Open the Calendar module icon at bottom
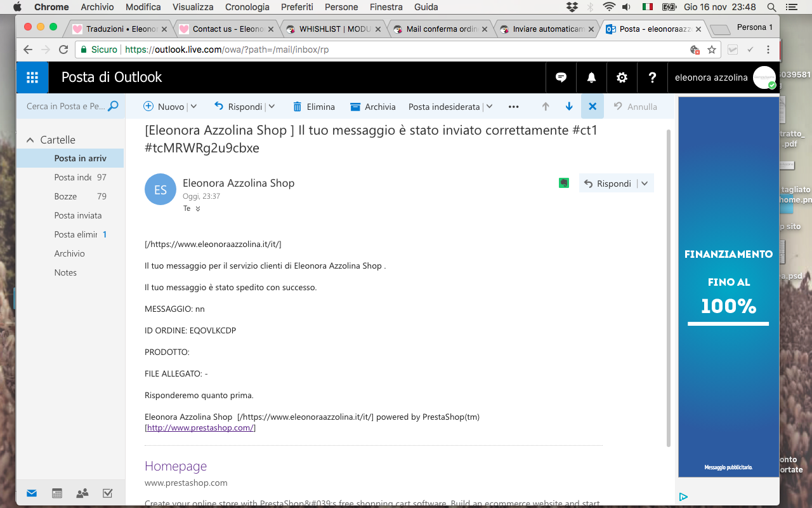 [x=57, y=493]
